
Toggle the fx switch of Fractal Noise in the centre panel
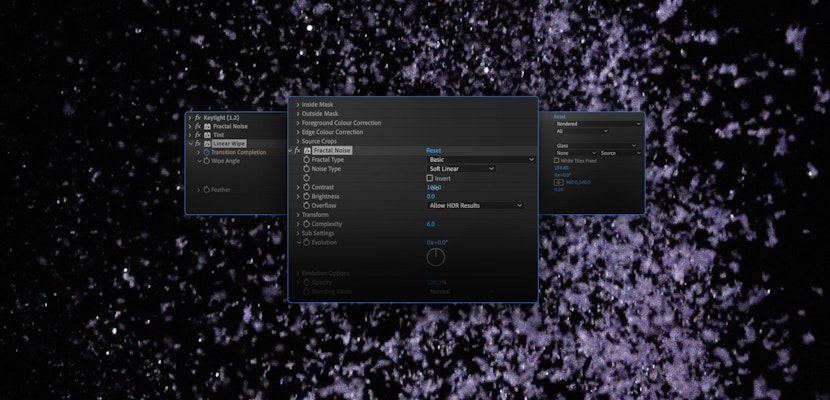pyautogui.click(x=299, y=150)
